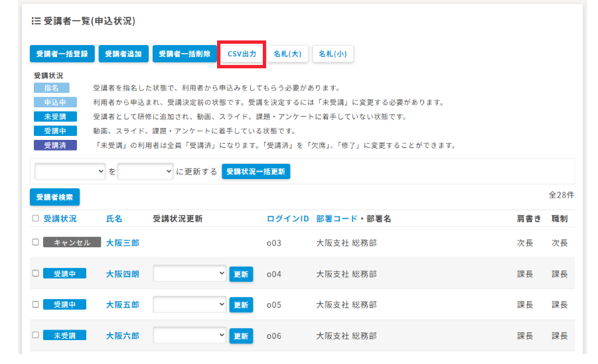Sort by ログインID column header

pos(287,219)
